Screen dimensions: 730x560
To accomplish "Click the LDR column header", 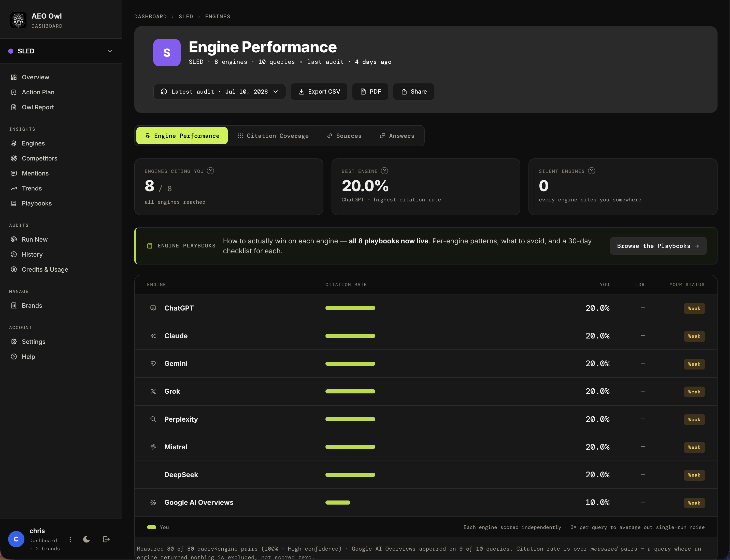I will pyautogui.click(x=640, y=284).
